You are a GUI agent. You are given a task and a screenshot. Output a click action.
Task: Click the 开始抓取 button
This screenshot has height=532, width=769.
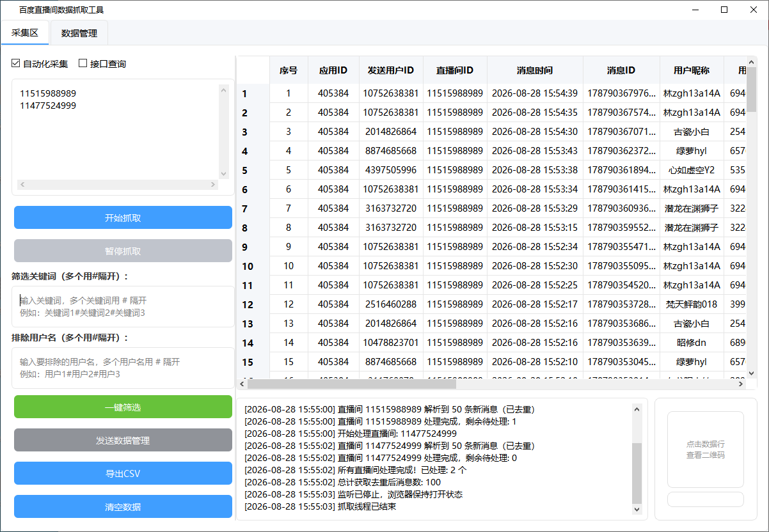[x=123, y=217]
